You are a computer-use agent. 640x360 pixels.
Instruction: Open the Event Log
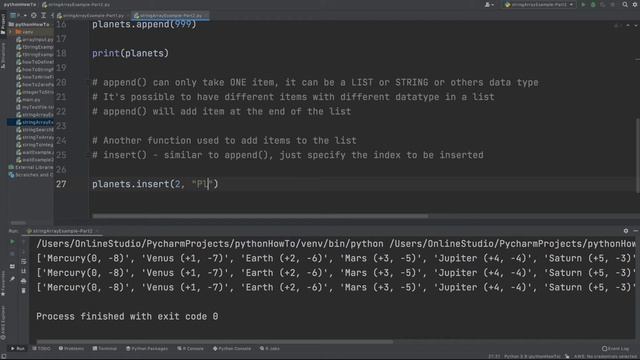click(616, 349)
